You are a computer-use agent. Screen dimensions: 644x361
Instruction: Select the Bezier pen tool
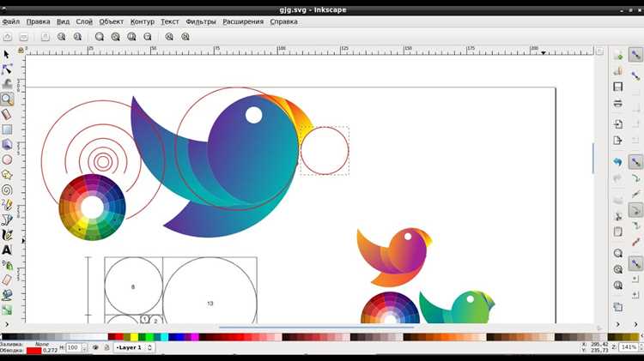click(x=7, y=220)
